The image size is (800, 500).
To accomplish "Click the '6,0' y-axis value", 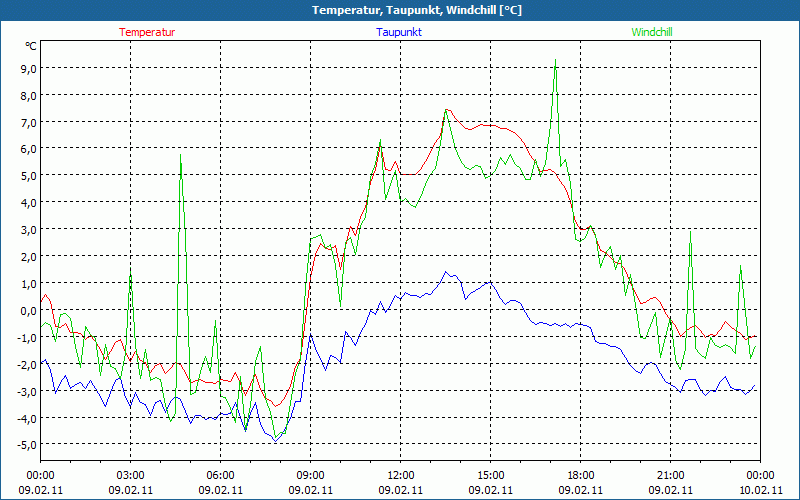I will tap(27, 149).
